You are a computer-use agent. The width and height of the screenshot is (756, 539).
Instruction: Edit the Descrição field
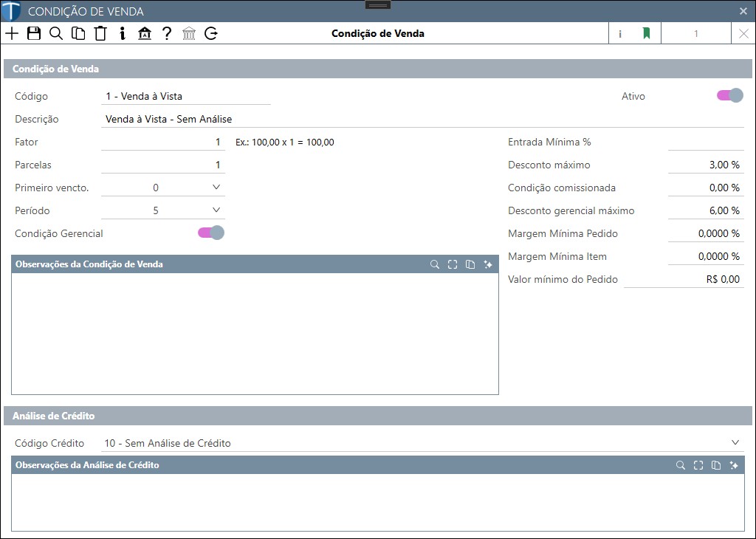[x=423, y=119]
